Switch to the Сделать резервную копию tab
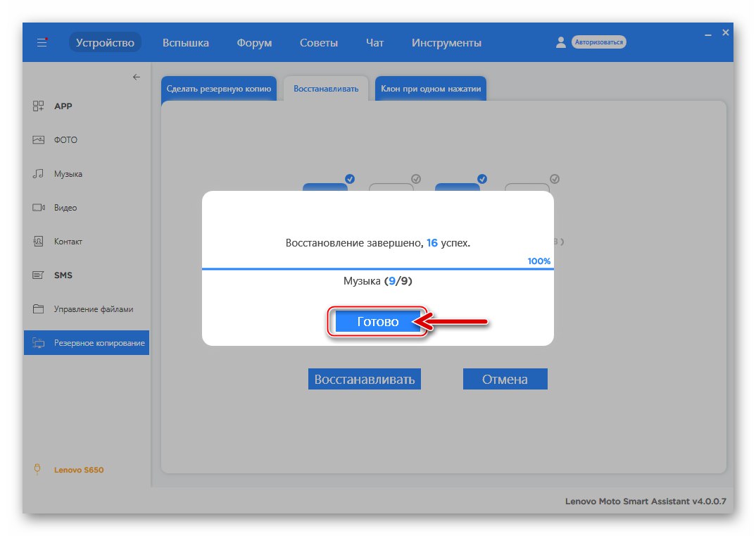Screen dimensions: 756x536 click(x=219, y=89)
